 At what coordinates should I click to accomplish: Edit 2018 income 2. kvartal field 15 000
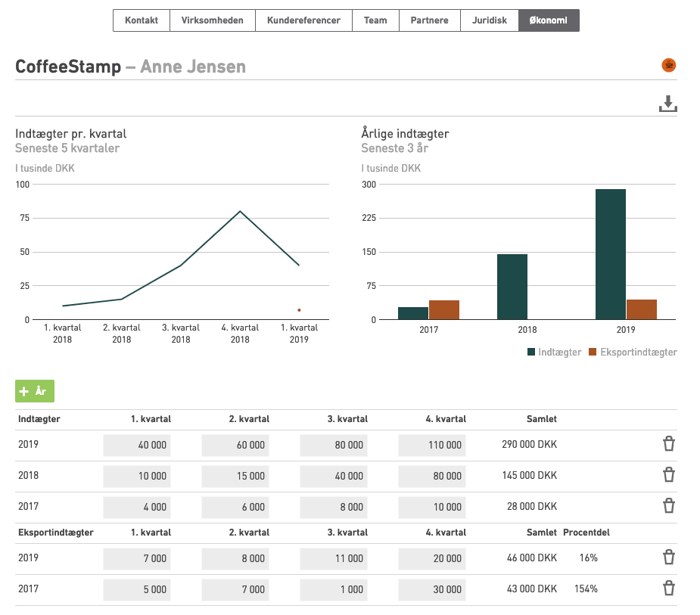click(235, 477)
